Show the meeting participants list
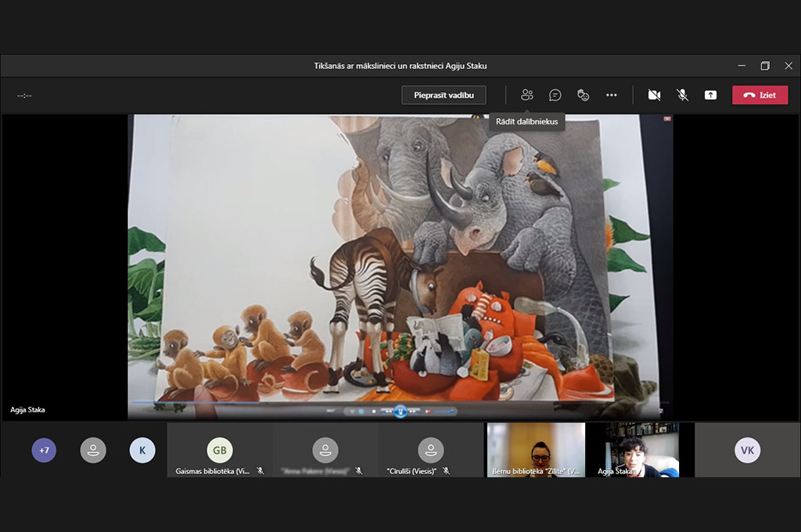This screenshot has width=801, height=532. [x=526, y=95]
